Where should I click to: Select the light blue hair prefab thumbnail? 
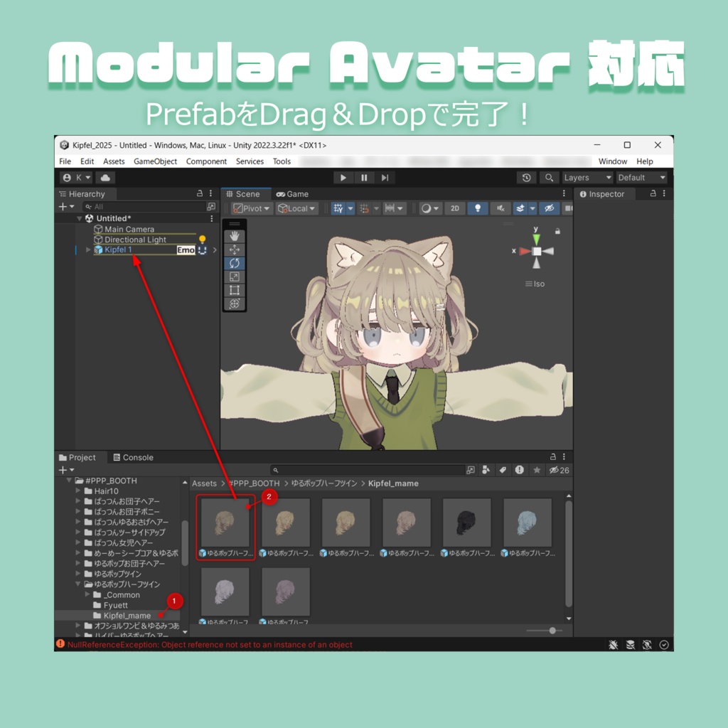528,523
